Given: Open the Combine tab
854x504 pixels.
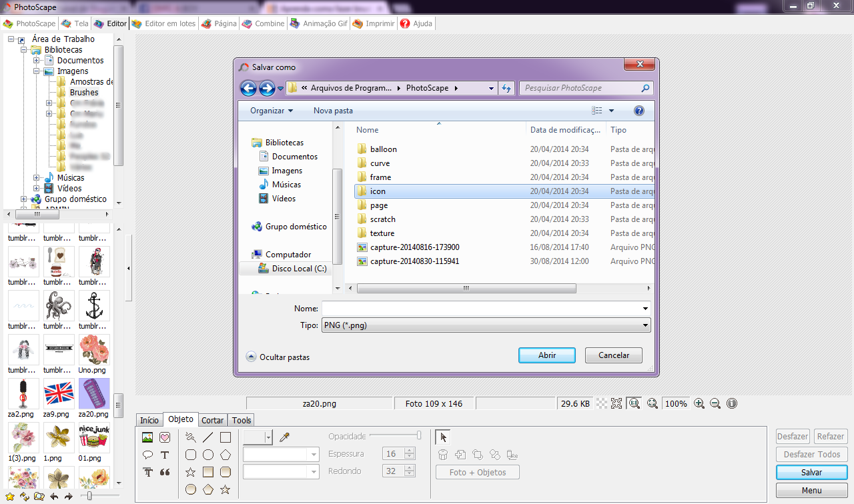Looking at the screenshot, I should [x=264, y=23].
